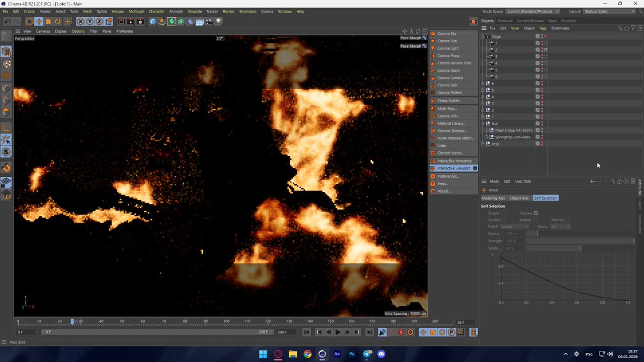Image resolution: width=644 pixels, height=362 pixels.
Task: Select the Rotate tool in top toolbar
Action: click(x=58, y=21)
